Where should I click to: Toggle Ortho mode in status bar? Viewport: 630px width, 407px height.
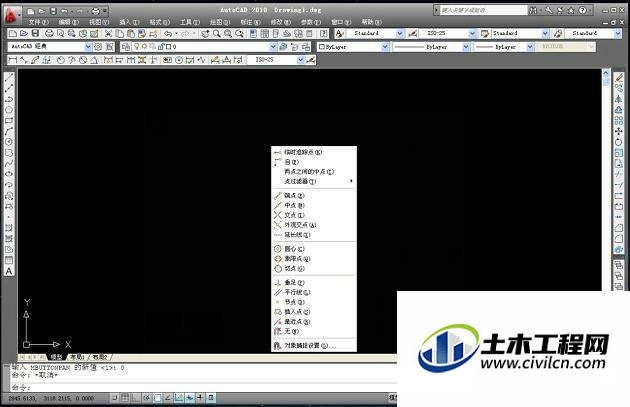tap(136, 398)
